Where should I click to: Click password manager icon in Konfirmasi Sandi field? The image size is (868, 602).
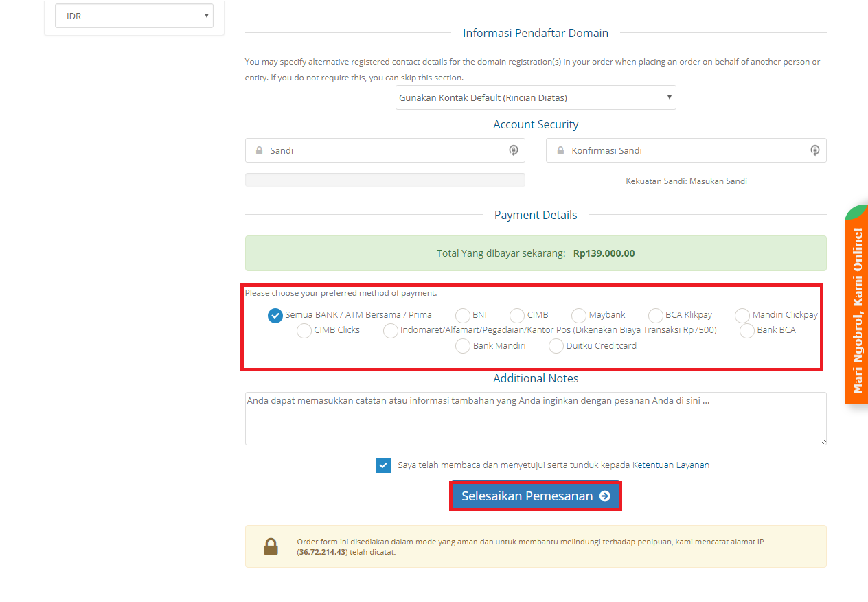click(814, 150)
